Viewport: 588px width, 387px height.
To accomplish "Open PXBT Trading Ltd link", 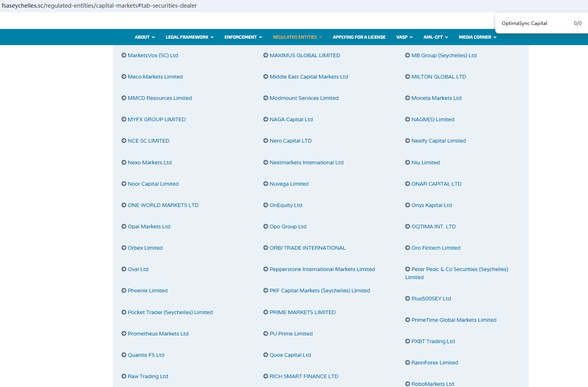I will coord(433,341).
